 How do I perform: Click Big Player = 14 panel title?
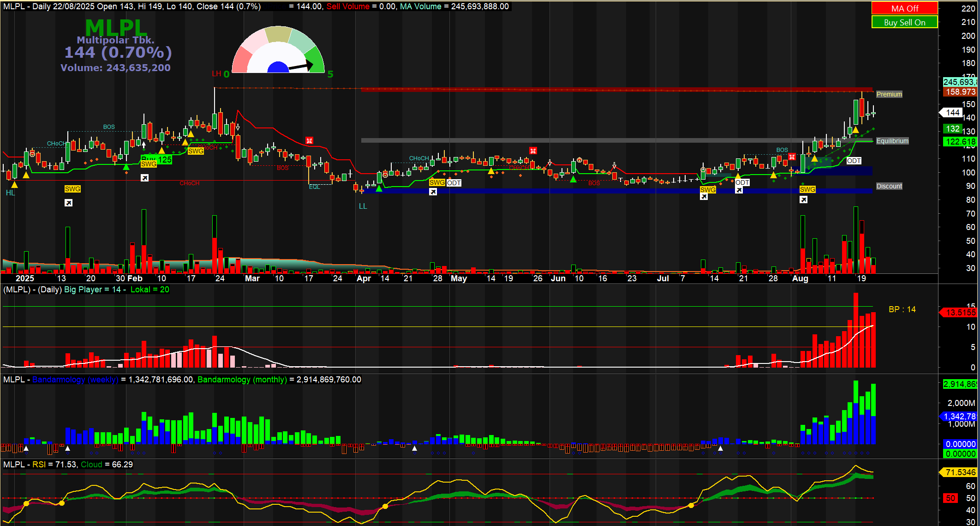pos(92,290)
